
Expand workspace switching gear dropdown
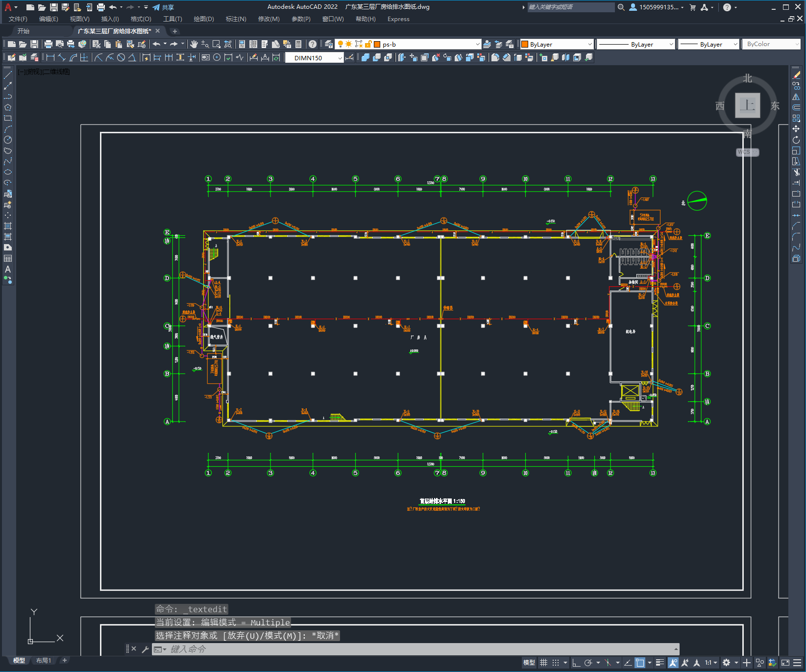[736, 663]
